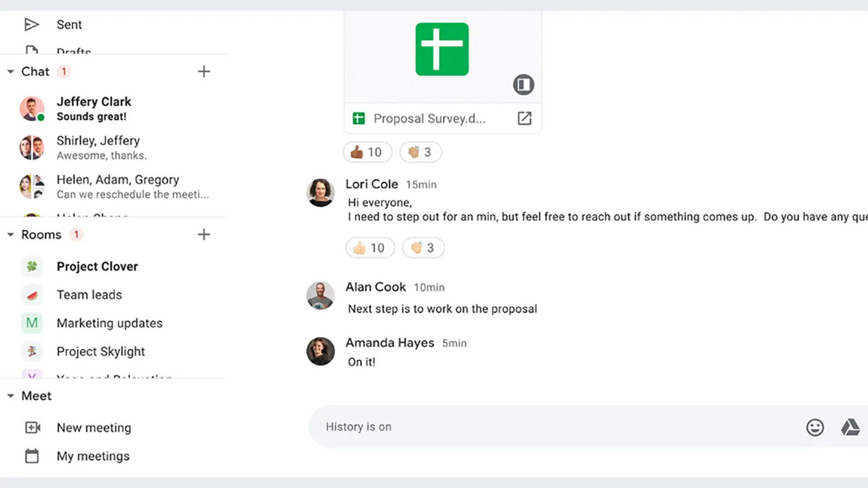868x488 pixels.
Task: Toggle thumbs up reaction on Lori's message
Action: pyautogui.click(x=368, y=248)
